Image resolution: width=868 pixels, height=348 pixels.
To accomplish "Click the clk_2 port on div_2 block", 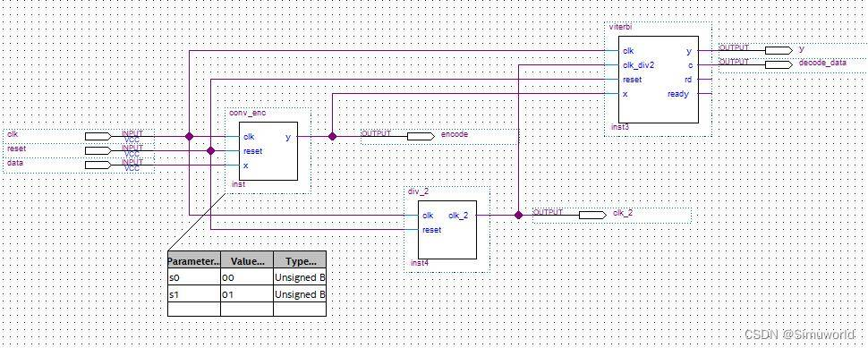I will pyautogui.click(x=458, y=216).
